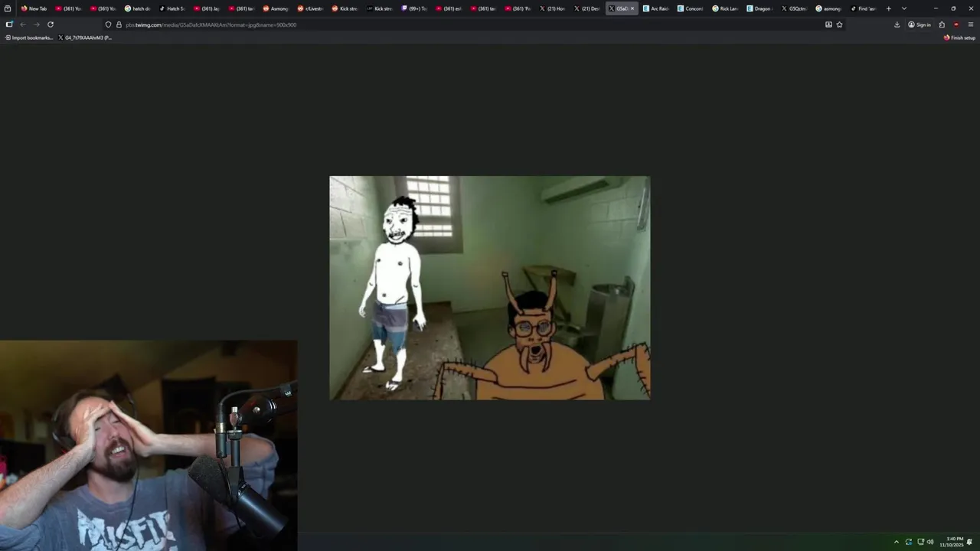Open the Firefox hamburger application menu
Viewport: 980px width, 551px height.
[x=971, y=24]
